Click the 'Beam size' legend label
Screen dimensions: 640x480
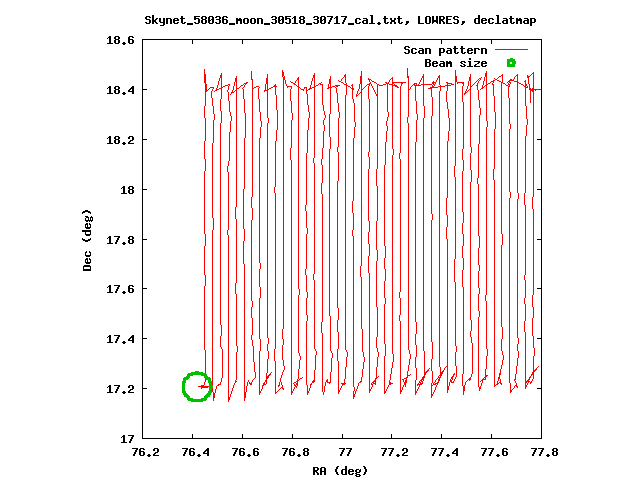(456, 63)
